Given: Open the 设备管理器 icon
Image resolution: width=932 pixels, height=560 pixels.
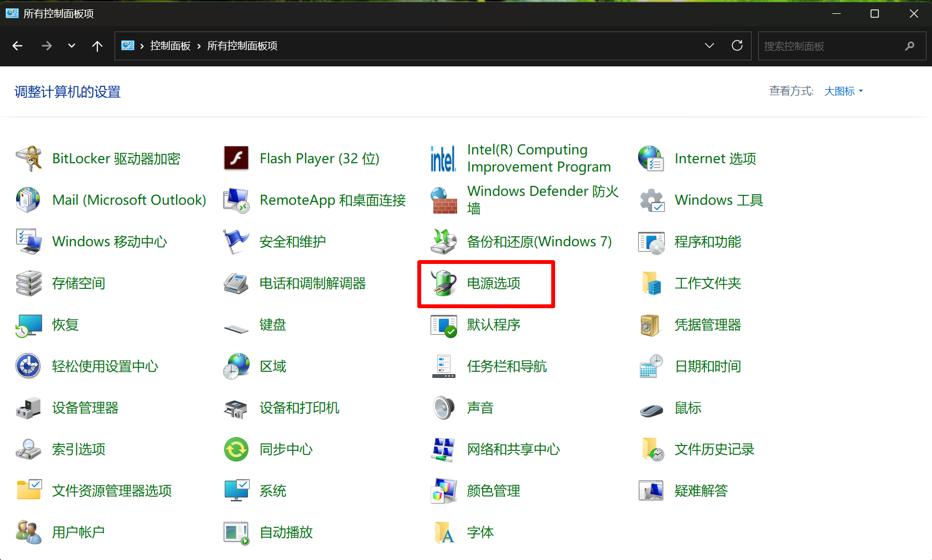Looking at the screenshot, I should click(x=29, y=408).
